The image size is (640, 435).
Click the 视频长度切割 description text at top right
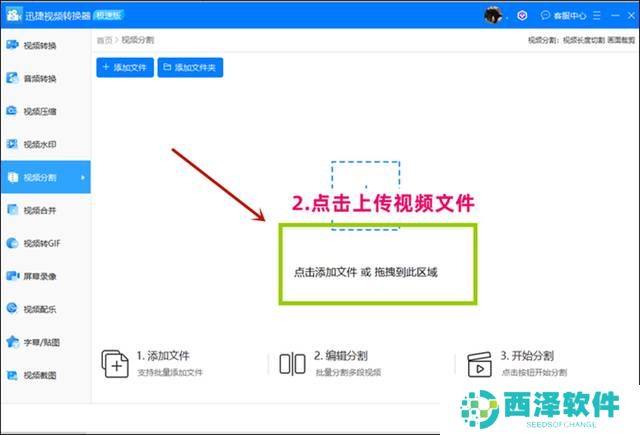[584, 40]
